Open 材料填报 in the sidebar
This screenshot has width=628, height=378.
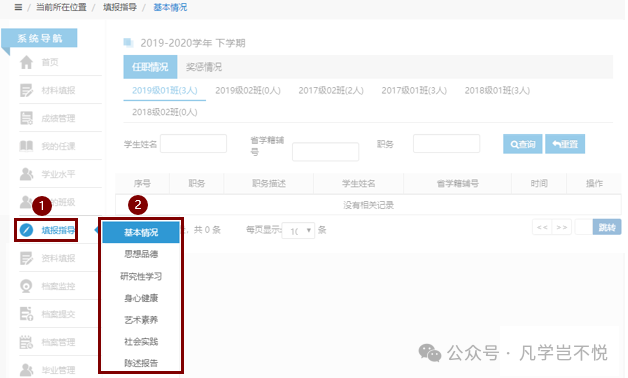coord(58,90)
